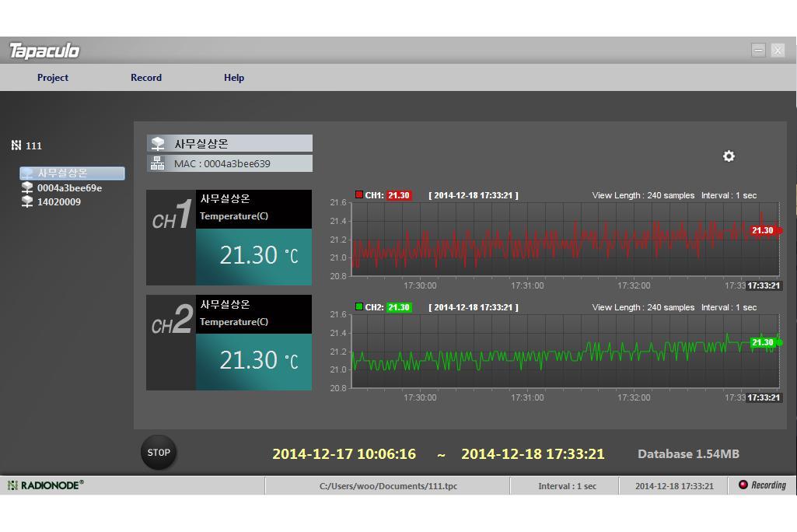Minimize the Tapaculo window
This screenshot has width=797, height=532.
click(x=758, y=50)
